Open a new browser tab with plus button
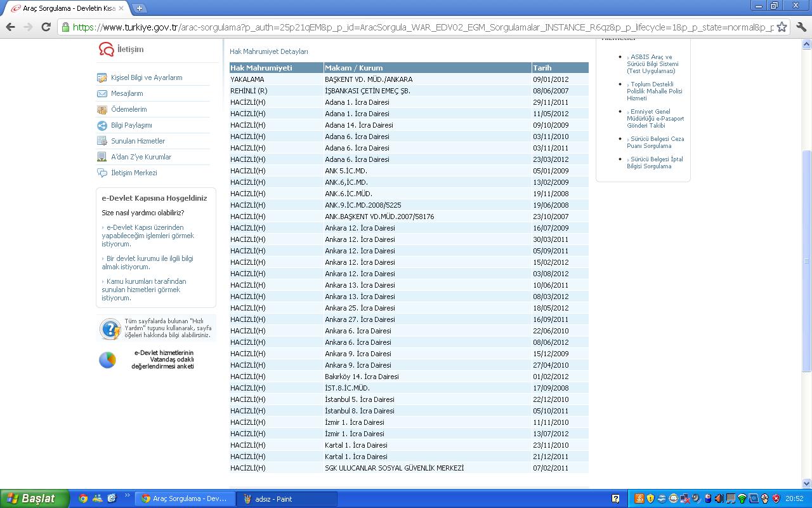Image resolution: width=812 pixels, height=508 pixels. click(139, 8)
